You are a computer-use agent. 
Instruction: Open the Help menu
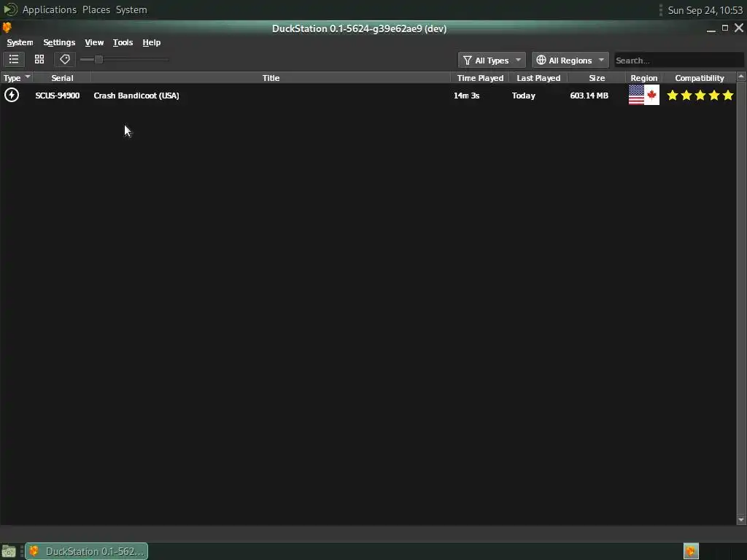152,42
